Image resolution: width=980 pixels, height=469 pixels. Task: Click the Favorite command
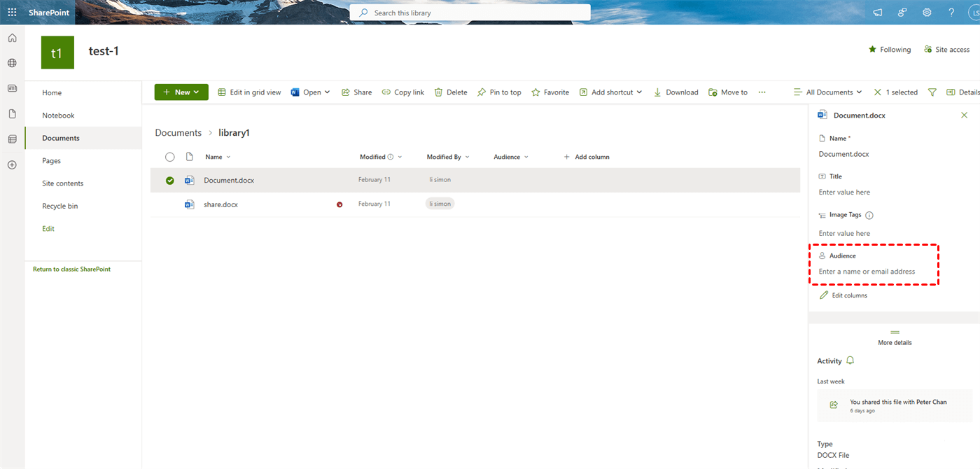pyautogui.click(x=550, y=92)
